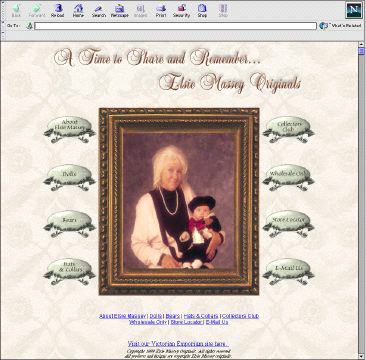Click the Back toolbar button
This screenshot has height=360, width=366.
click(x=16, y=11)
